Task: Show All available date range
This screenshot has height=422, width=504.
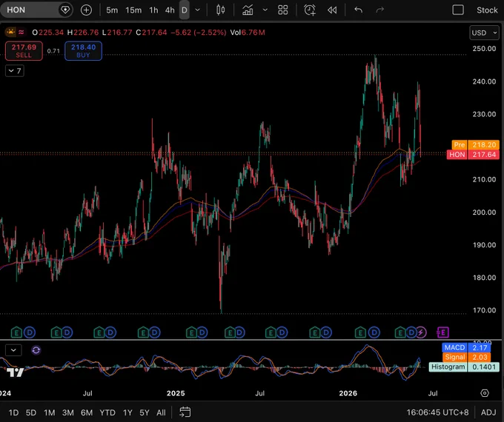Action: pos(161,412)
